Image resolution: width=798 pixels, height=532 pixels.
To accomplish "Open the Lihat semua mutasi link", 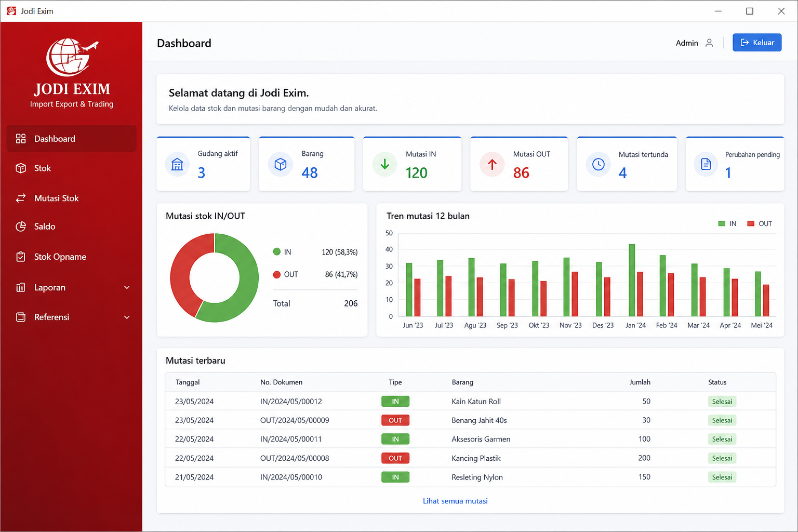I will coord(455,501).
